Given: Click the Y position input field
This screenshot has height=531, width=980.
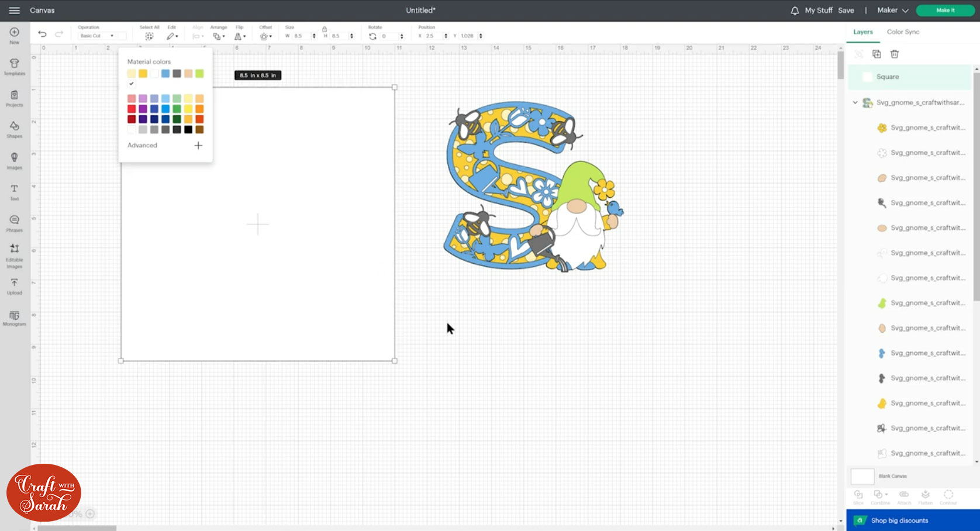Looking at the screenshot, I should 468,36.
